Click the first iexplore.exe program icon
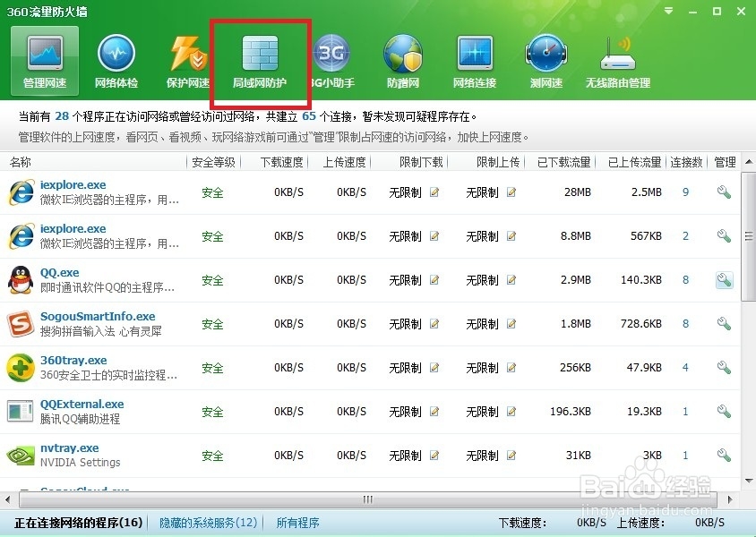This screenshot has height=537, width=756. [x=21, y=192]
